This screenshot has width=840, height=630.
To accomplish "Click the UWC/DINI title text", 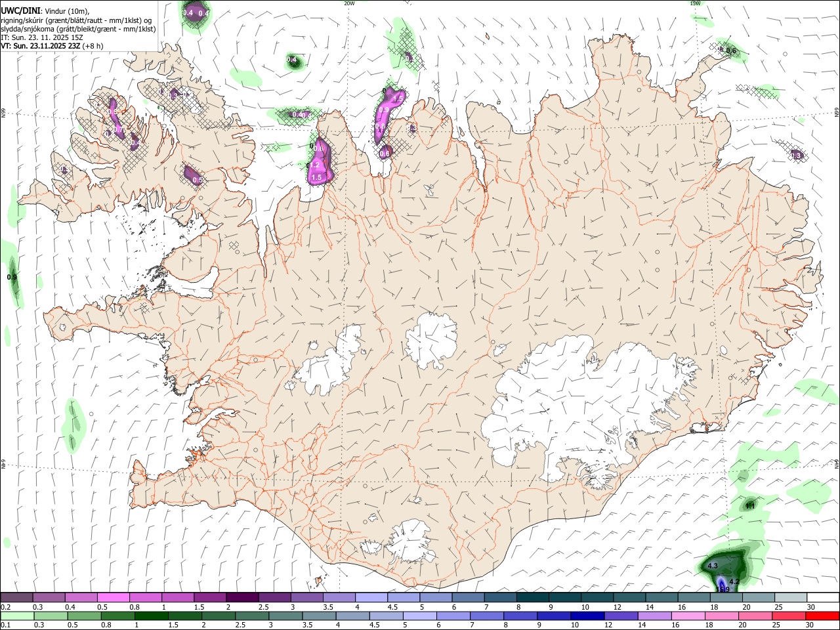I will coord(20,11).
